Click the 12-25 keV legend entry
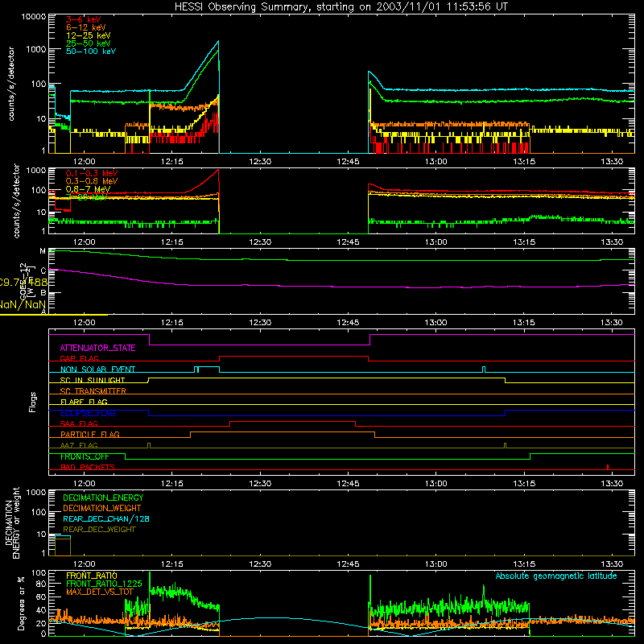This screenshot has height=644, width=644. [89, 35]
